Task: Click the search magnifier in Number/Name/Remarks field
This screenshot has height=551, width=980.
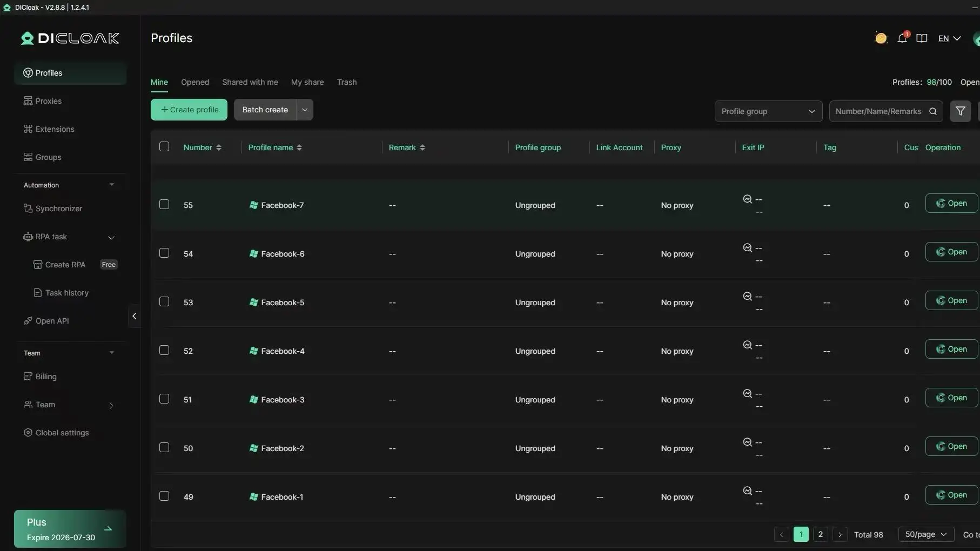Action: tap(932, 111)
